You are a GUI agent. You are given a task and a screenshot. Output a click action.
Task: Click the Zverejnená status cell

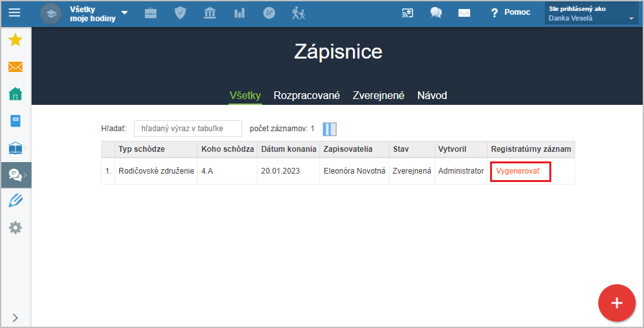(412, 171)
